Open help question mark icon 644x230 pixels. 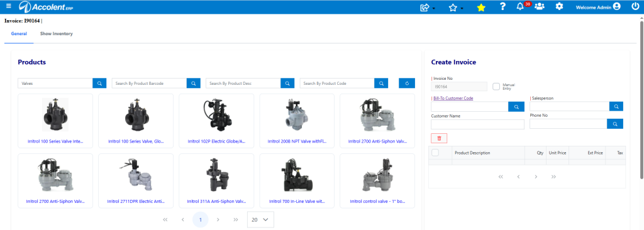pos(502,6)
